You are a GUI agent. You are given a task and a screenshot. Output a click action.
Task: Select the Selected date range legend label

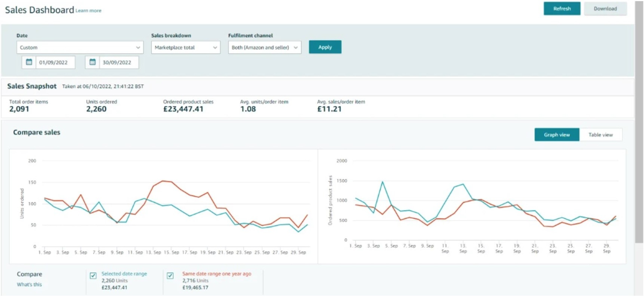pyautogui.click(x=124, y=274)
